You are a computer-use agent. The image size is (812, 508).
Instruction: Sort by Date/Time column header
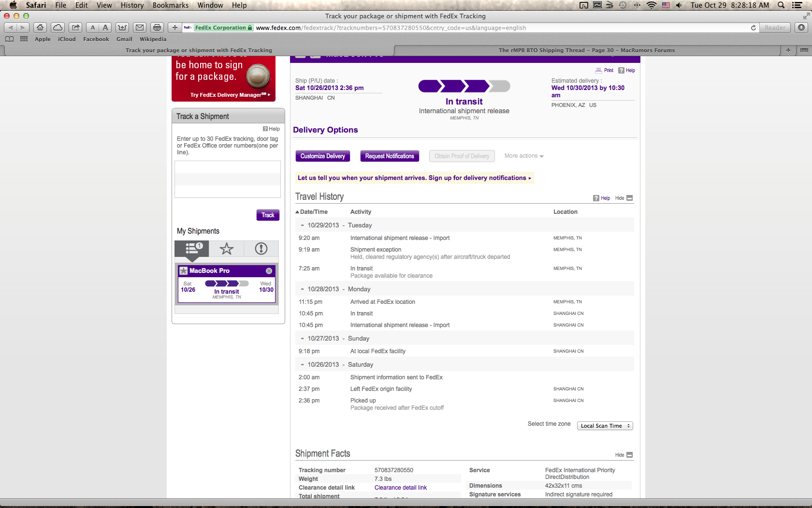(312, 212)
